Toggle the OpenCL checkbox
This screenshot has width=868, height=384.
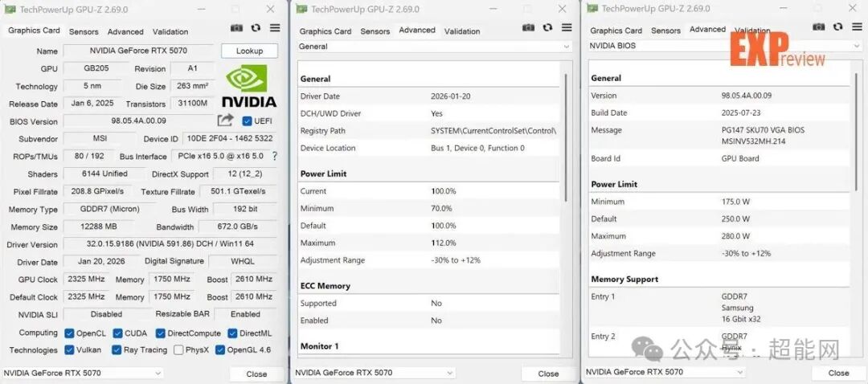pyautogui.click(x=69, y=333)
